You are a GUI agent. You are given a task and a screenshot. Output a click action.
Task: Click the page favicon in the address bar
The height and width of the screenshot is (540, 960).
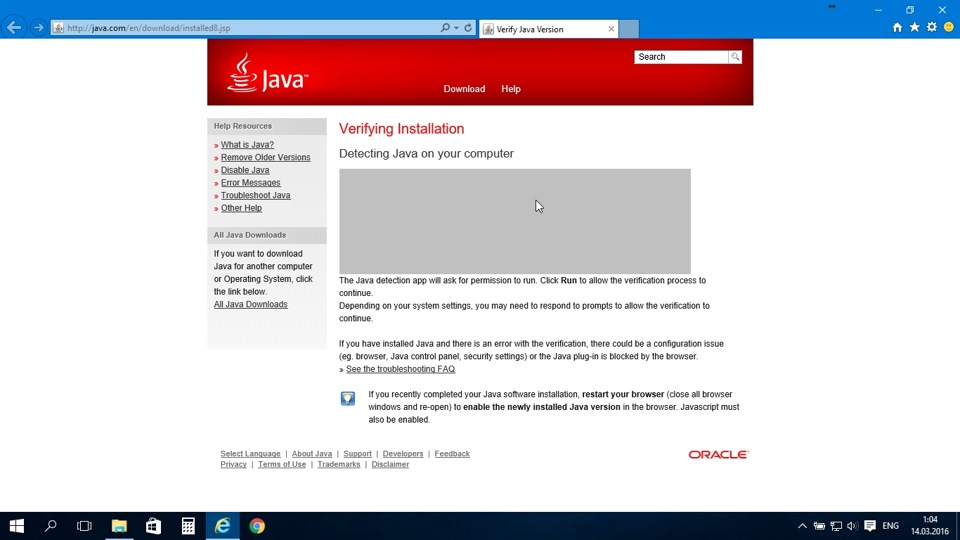click(x=58, y=28)
